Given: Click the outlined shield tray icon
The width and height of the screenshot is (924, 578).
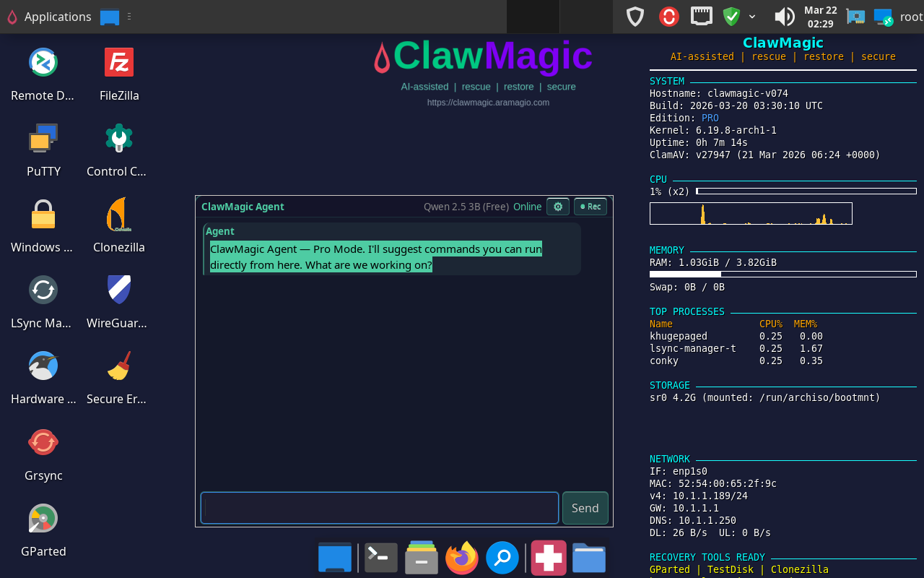Looking at the screenshot, I should coord(635,17).
